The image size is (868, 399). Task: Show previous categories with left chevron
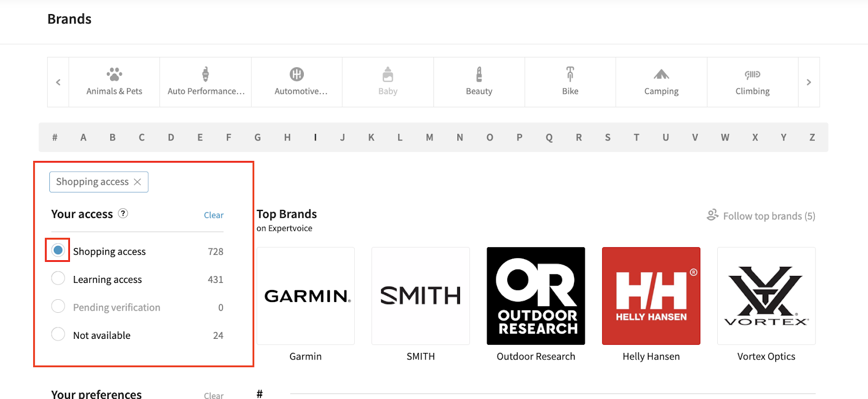(58, 82)
